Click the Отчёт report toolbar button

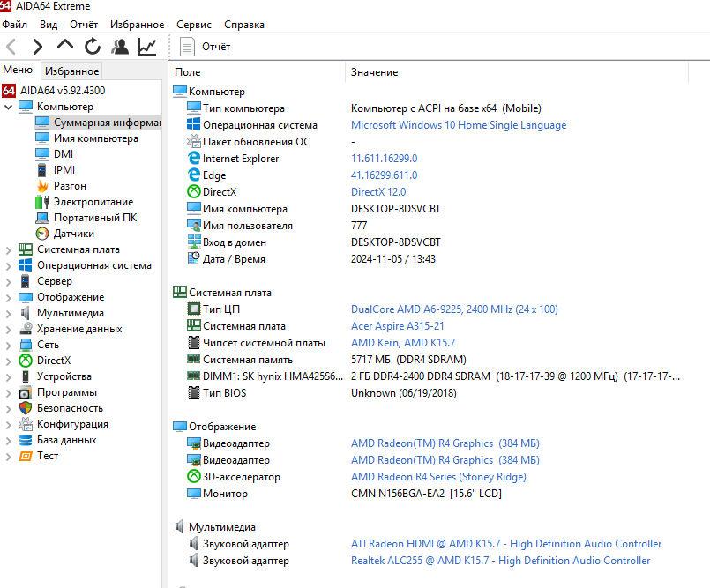point(206,47)
